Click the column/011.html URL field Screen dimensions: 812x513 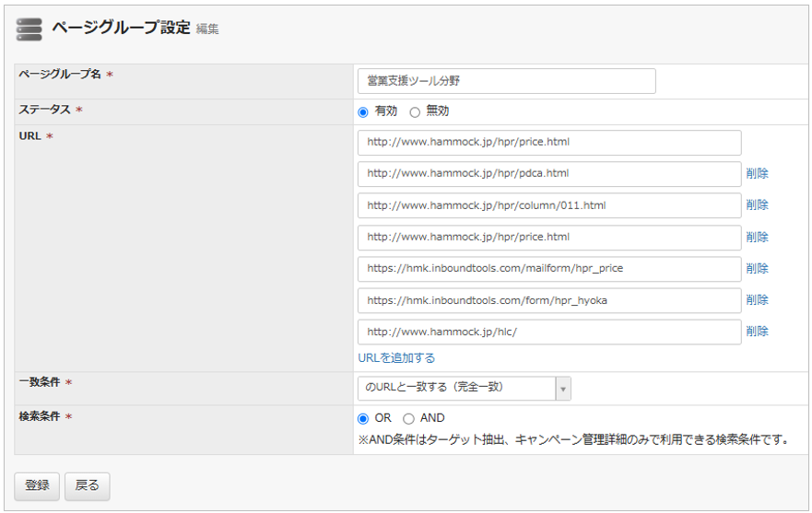pyautogui.click(x=549, y=205)
